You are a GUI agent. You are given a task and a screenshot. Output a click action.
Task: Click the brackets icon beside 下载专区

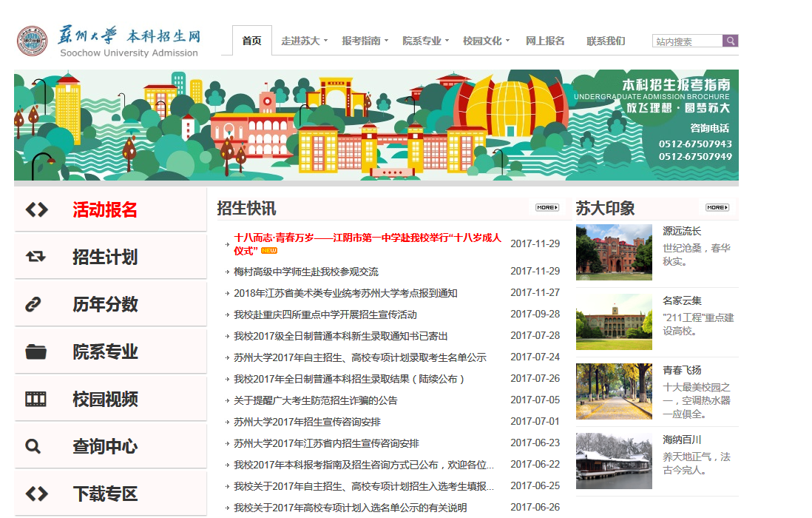point(36,494)
